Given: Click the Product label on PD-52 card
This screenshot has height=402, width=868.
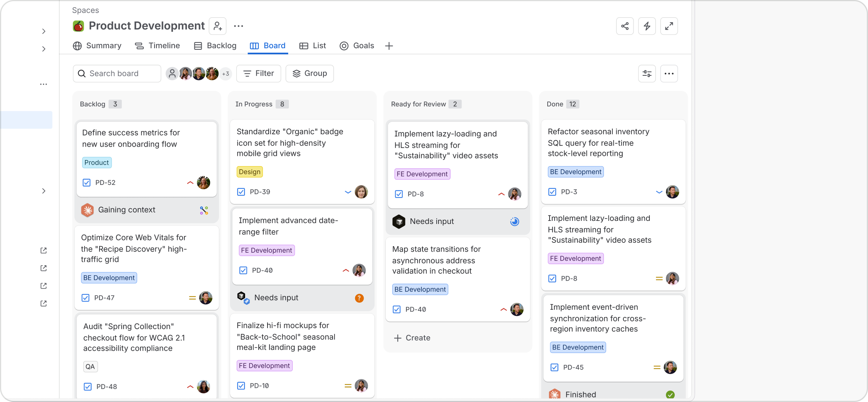Looking at the screenshot, I should click(96, 163).
